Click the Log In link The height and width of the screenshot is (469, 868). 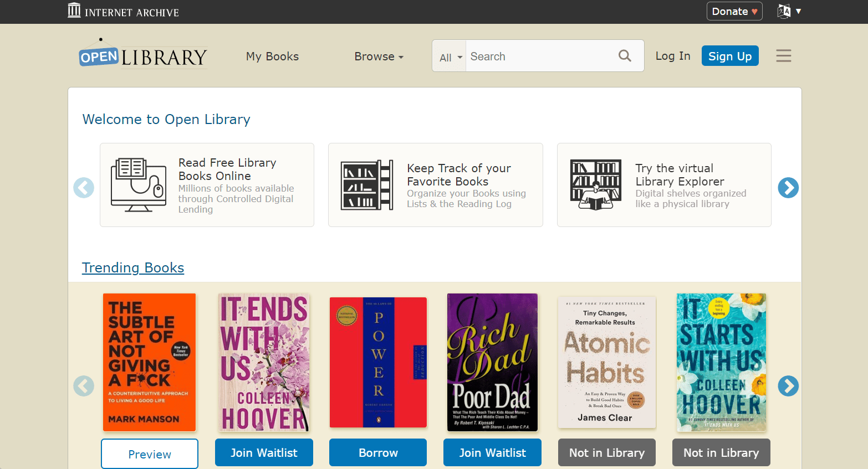pyautogui.click(x=673, y=56)
